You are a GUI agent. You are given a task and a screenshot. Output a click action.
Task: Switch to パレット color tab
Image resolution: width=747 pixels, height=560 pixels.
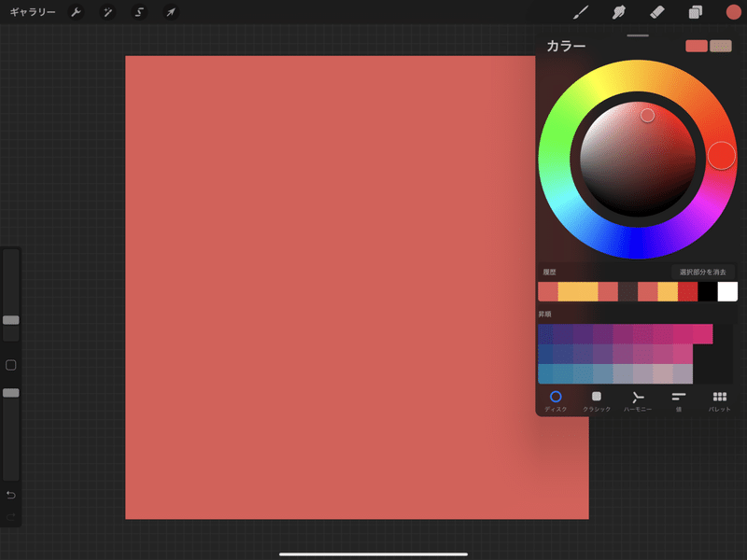[719, 401]
